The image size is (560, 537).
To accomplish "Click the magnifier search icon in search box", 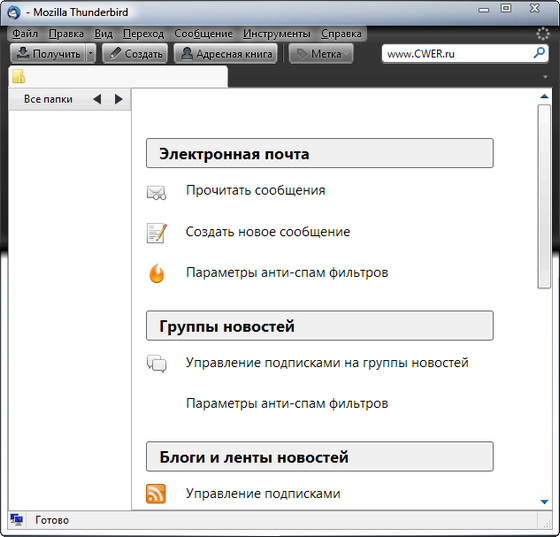I will (539, 53).
